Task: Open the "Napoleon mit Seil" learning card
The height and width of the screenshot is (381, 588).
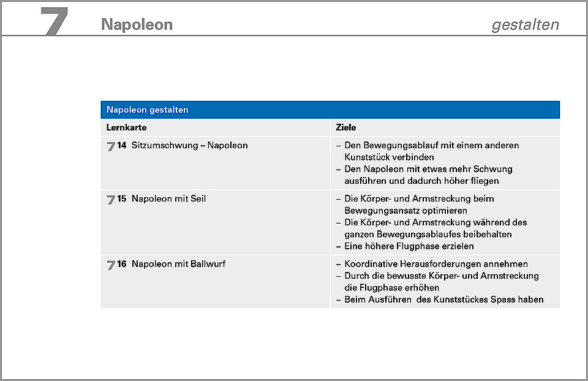Action: (x=168, y=198)
